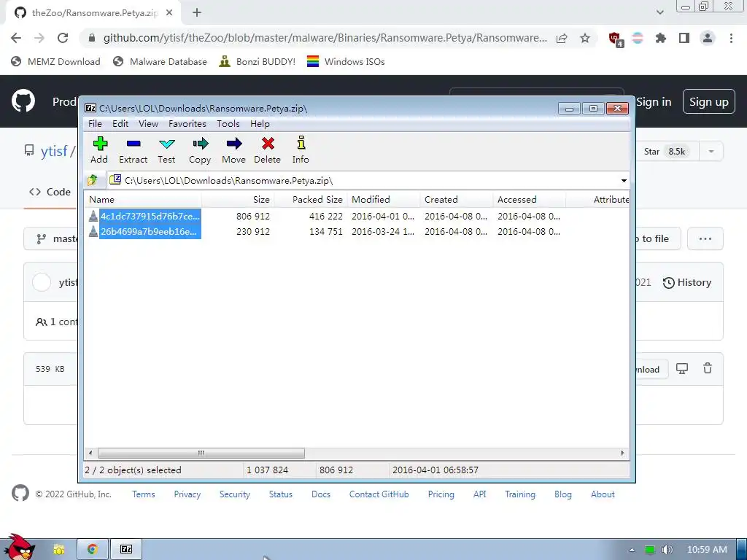Open Chrome extensions puzzle icon

click(x=661, y=38)
